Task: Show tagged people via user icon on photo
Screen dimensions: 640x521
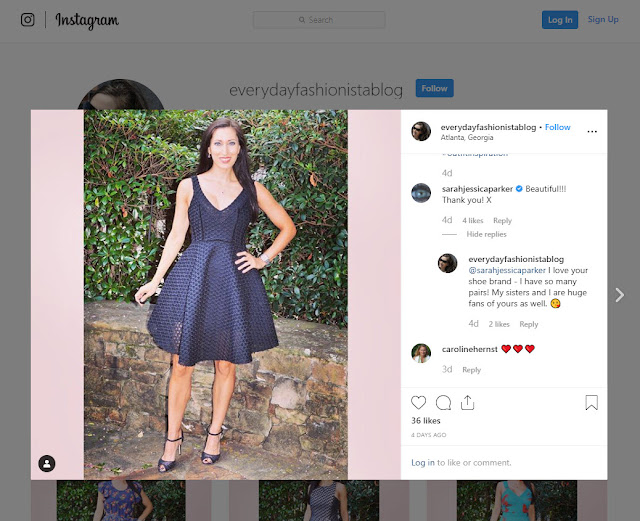Action: [x=47, y=463]
